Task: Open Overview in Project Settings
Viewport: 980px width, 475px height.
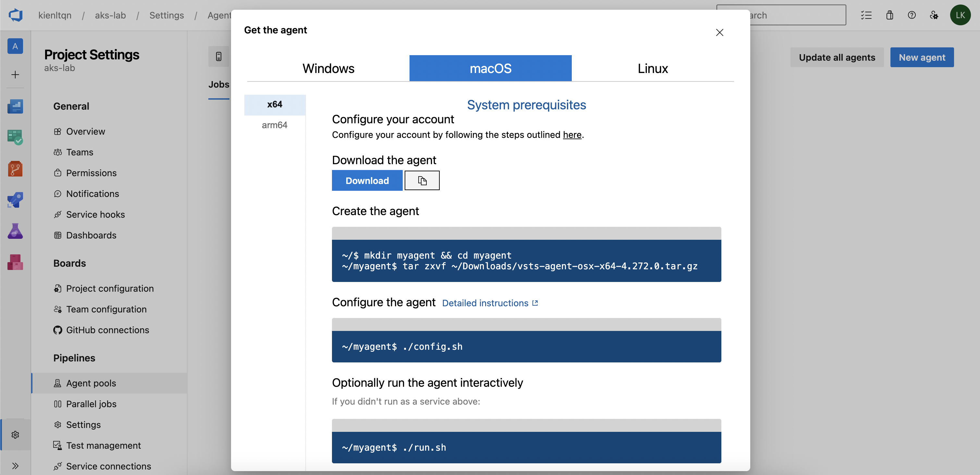Action: click(86, 132)
